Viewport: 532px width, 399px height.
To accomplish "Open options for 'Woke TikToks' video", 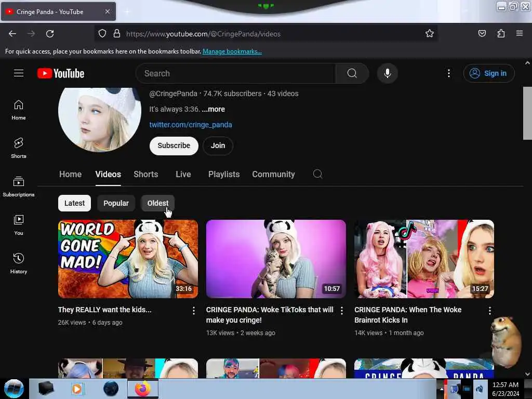I will pos(342,311).
